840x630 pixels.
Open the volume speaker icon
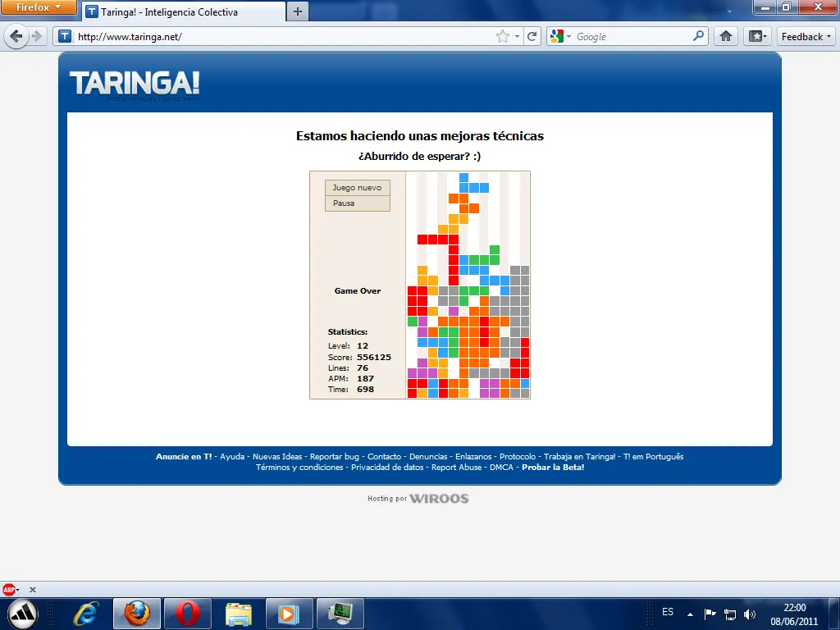click(750, 614)
